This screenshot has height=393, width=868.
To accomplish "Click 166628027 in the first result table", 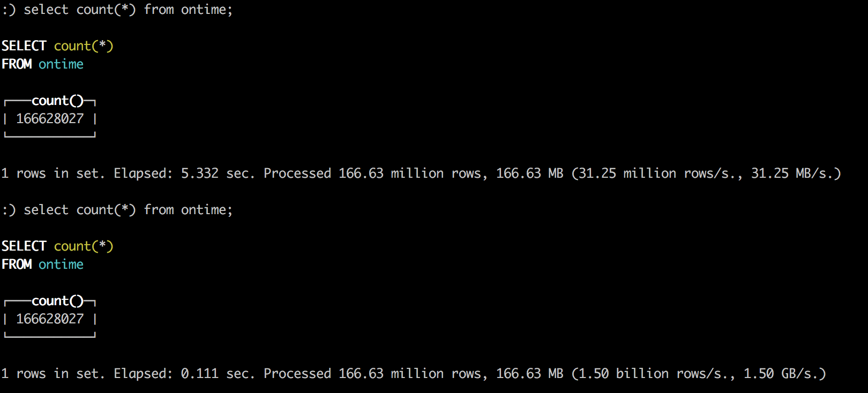I will point(50,119).
